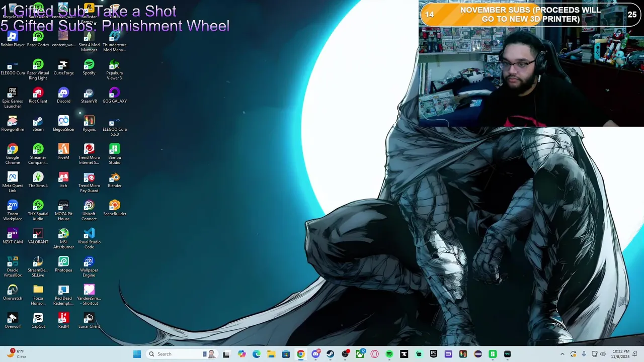This screenshot has height=362, width=644.
Task: Open the Razer Virtual Ring Light shortcut
Action: 38,70
